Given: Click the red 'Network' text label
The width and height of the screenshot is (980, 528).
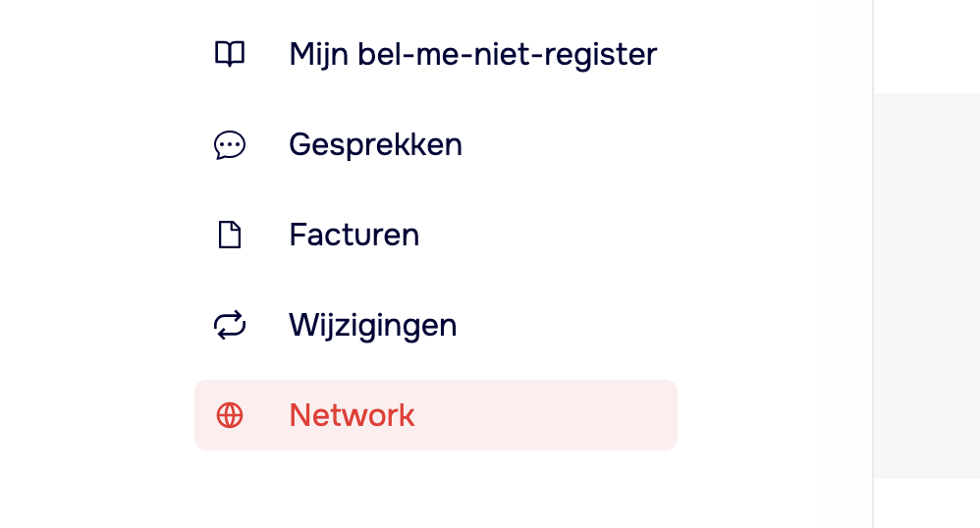Looking at the screenshot, I should (352, 415).
